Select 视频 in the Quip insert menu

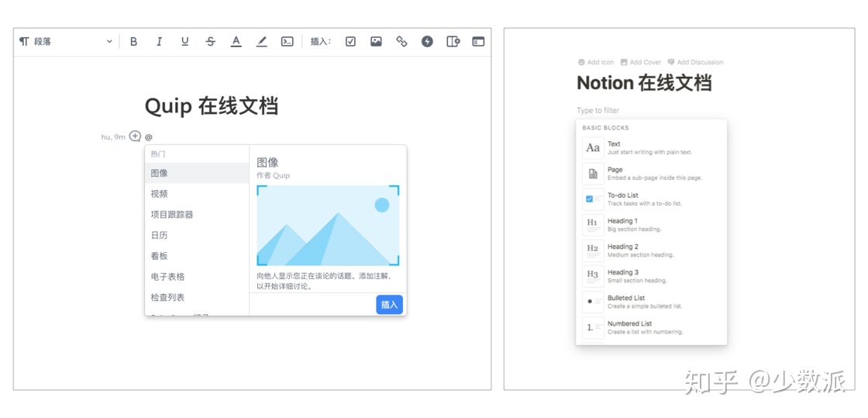197,194
